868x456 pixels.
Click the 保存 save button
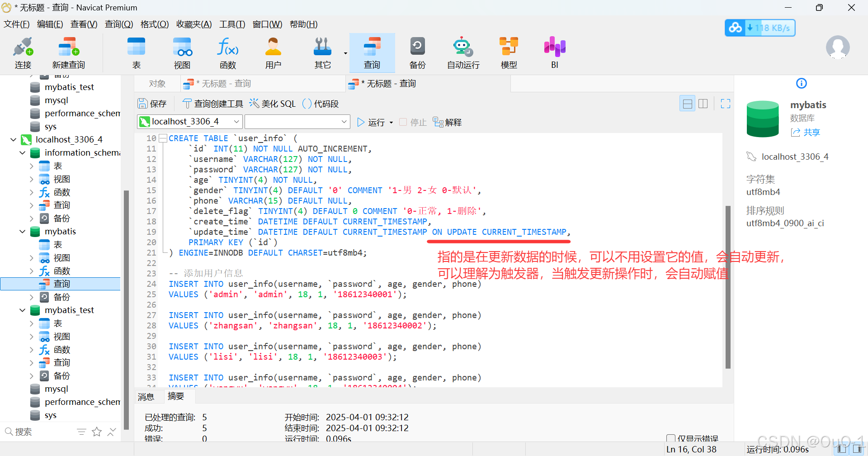[x=152, y=104]
